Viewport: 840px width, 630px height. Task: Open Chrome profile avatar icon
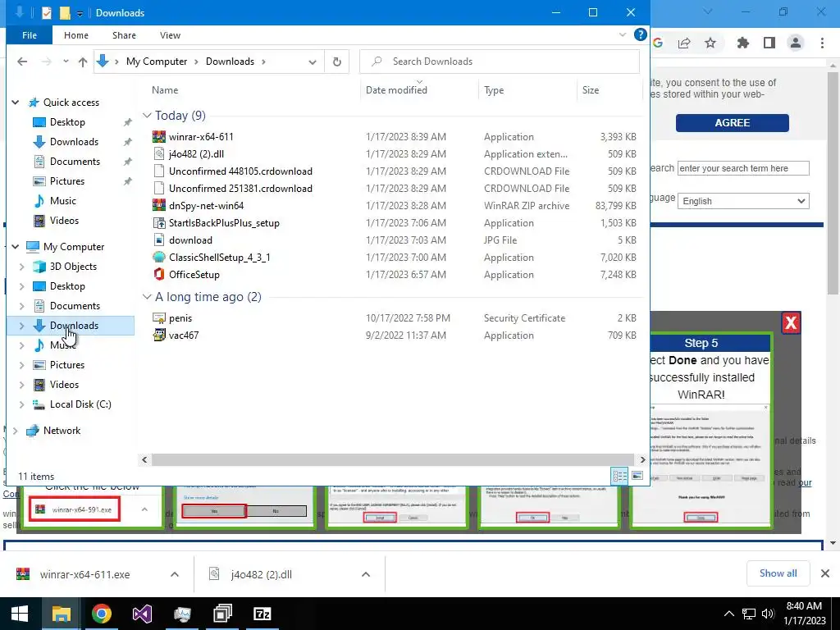[796, 43]
